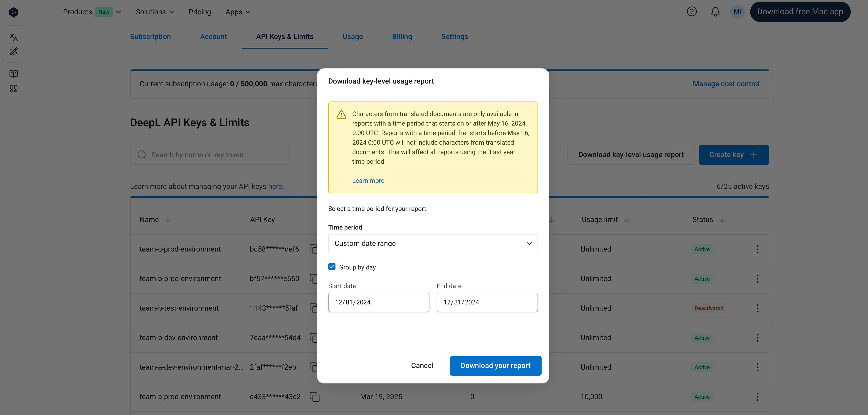Open the help question mark icon
Screen dimensions: 868x415
pyautogui.click(x=691, y=12)
